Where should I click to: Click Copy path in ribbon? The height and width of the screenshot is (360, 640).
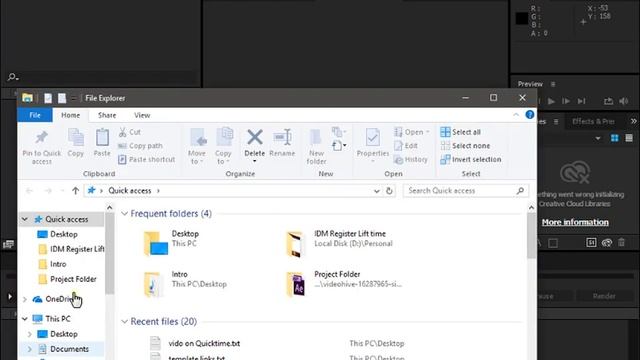(x=140, y=146)
